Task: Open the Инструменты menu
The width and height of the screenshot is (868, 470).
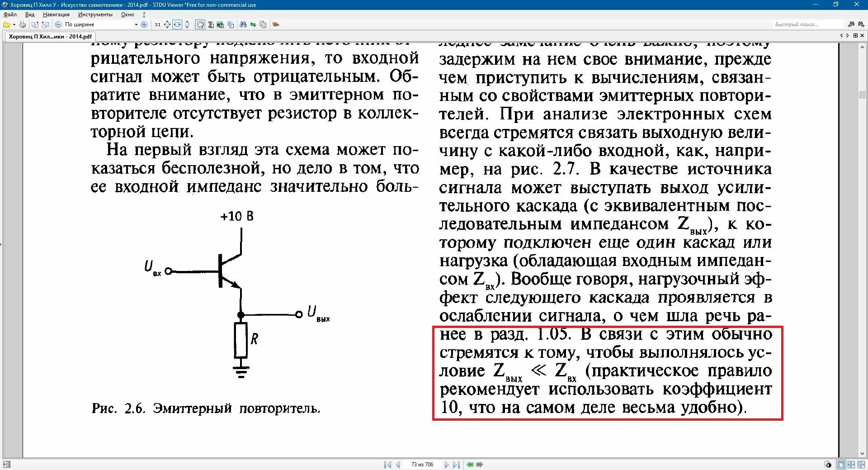Action: pyautogui.click(x=95, y=14)
